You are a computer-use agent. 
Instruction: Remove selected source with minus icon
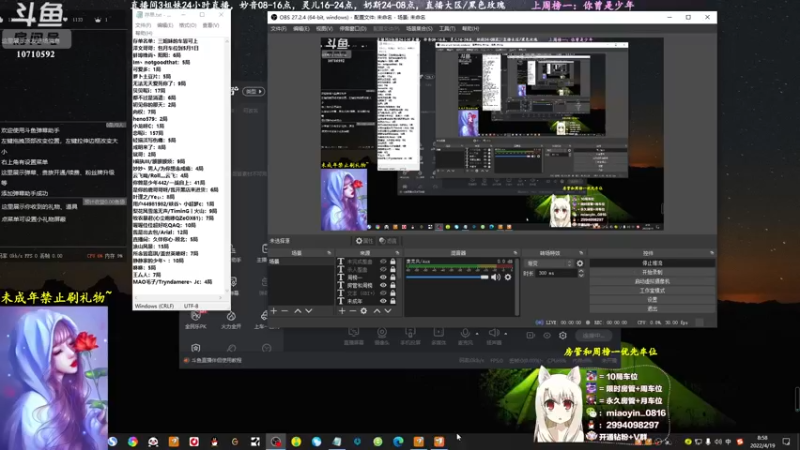coord(353,311)
